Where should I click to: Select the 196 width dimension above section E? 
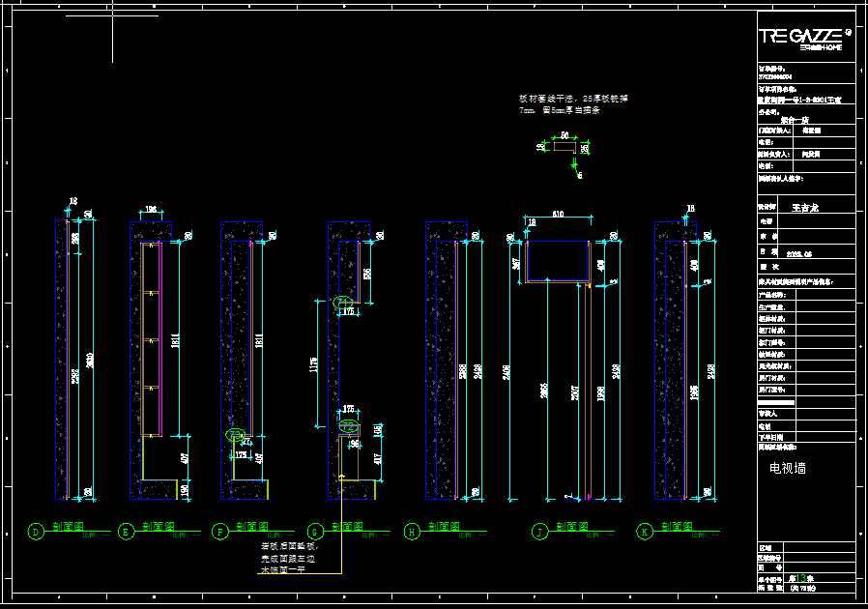click(x=151, y=209)
